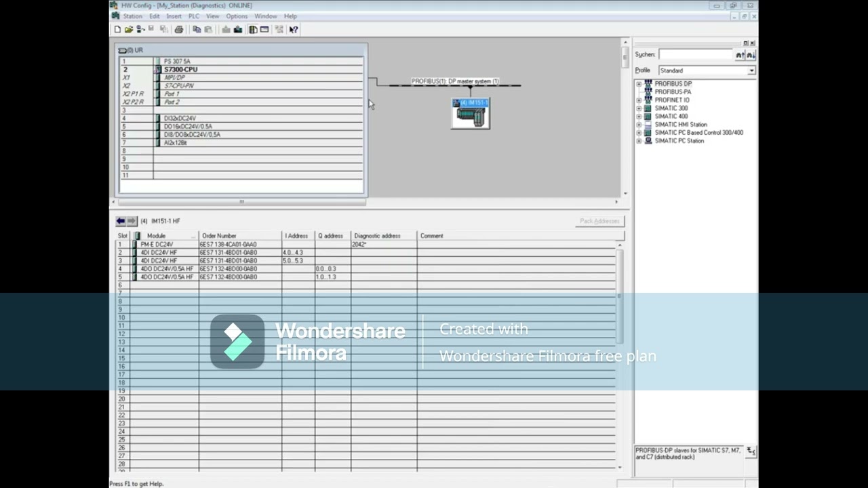The height and width of the screenshot is (488, 868).
Task: Select the DI32xDC24V module row
Action: (241, 119)
